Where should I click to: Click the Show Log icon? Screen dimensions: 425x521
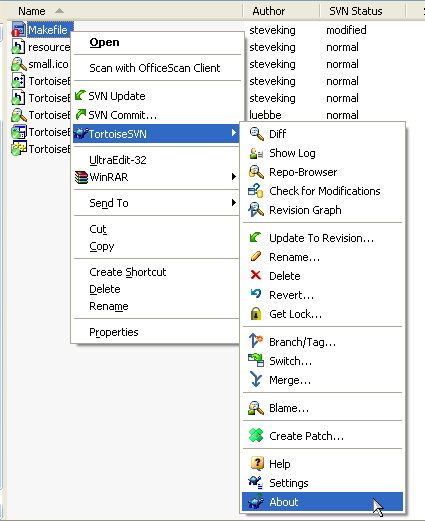click(256, 153)
